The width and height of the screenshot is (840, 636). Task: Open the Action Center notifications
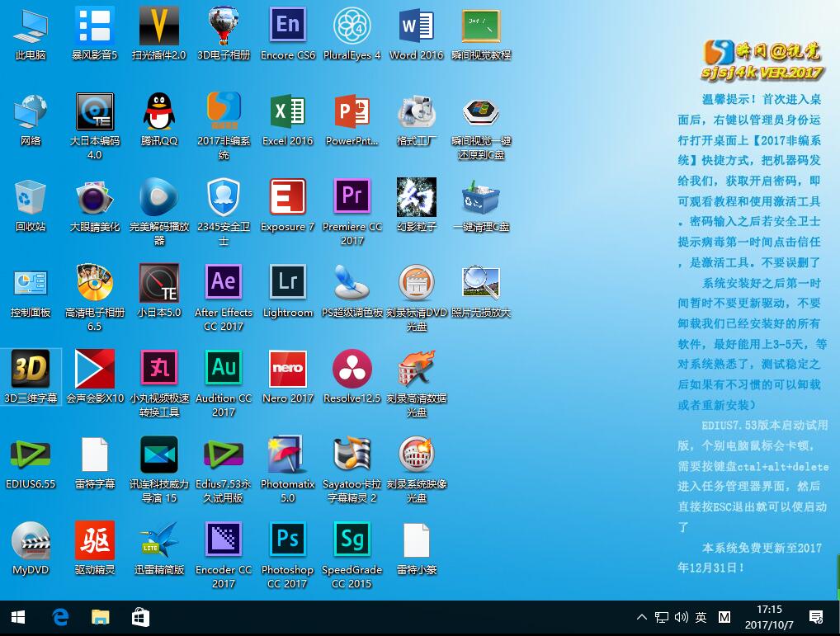pos(816,617)
